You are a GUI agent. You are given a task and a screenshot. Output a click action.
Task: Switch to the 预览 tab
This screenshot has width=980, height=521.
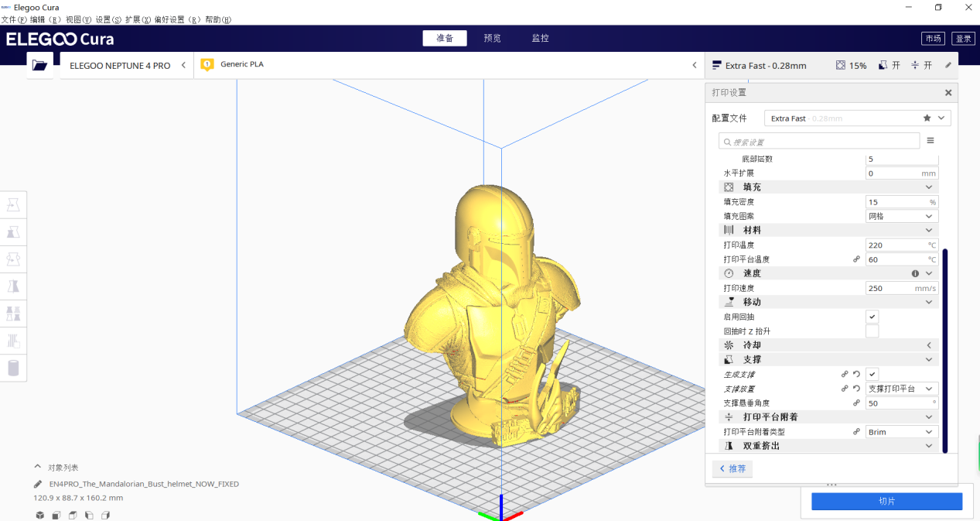[x=492, y=38]
